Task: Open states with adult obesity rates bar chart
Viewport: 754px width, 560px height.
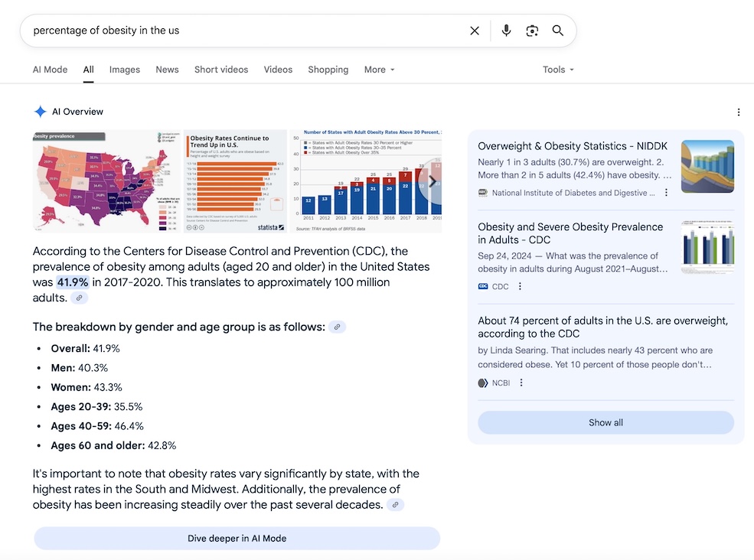Action: [x=365, y=181]
